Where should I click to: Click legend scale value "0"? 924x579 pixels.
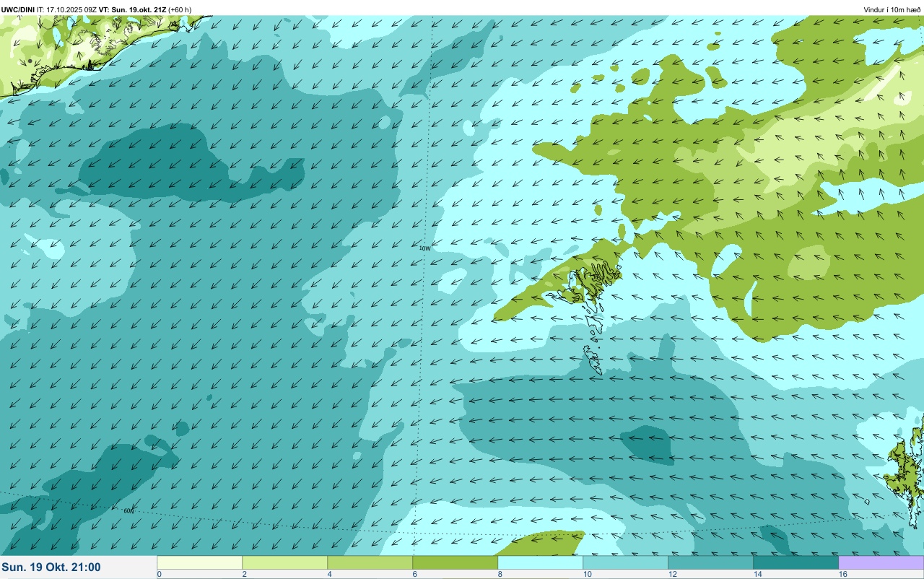click(159, 574)
